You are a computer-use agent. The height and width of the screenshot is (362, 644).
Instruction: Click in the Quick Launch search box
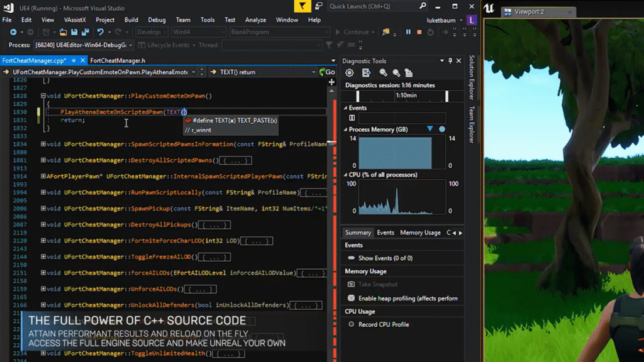coord(374,6)
